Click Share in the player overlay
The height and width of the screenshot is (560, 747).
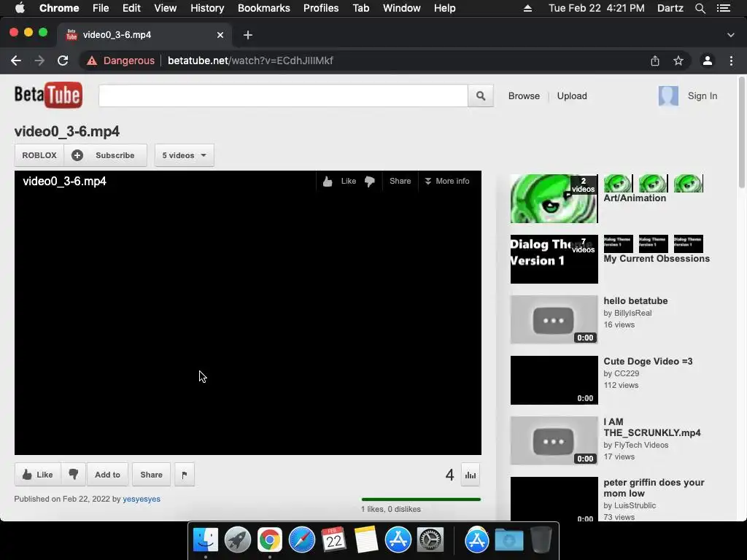click(400, 181)
